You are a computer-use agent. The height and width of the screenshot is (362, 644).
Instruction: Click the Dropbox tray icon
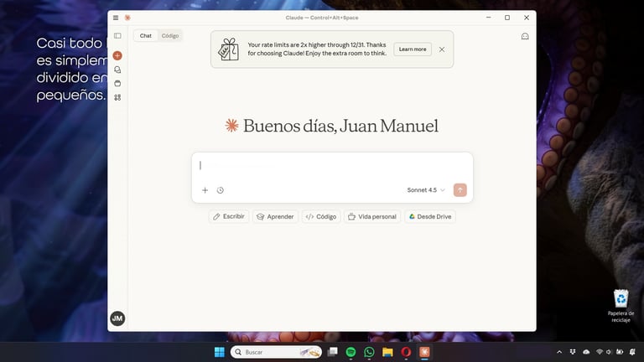point(573,352)
